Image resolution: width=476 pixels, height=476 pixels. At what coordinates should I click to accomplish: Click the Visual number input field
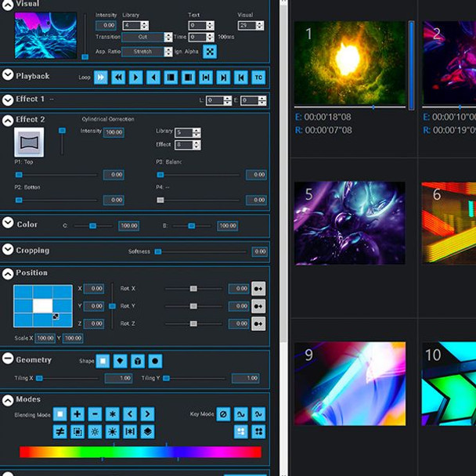pos(246,26)
